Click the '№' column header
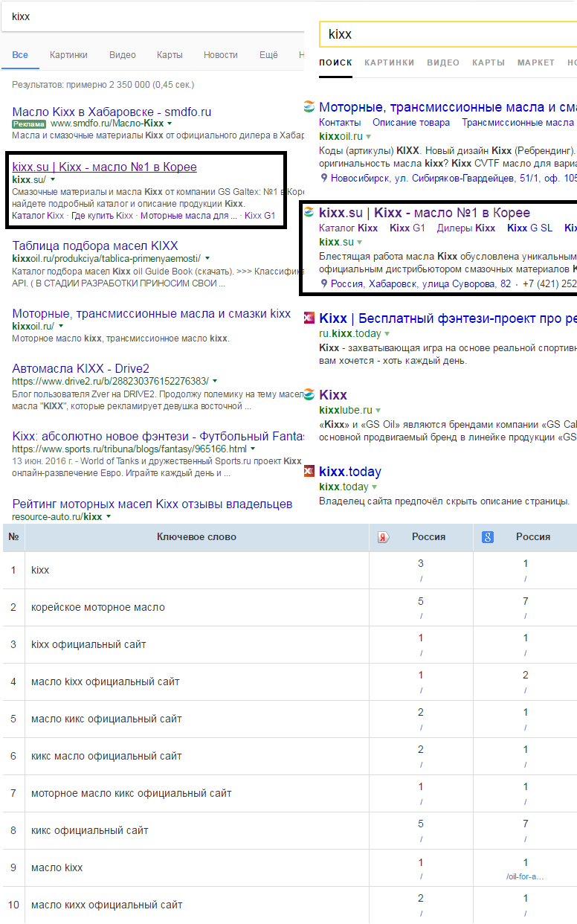The height and width of the screenshot is (924, 577). (13, 536)
